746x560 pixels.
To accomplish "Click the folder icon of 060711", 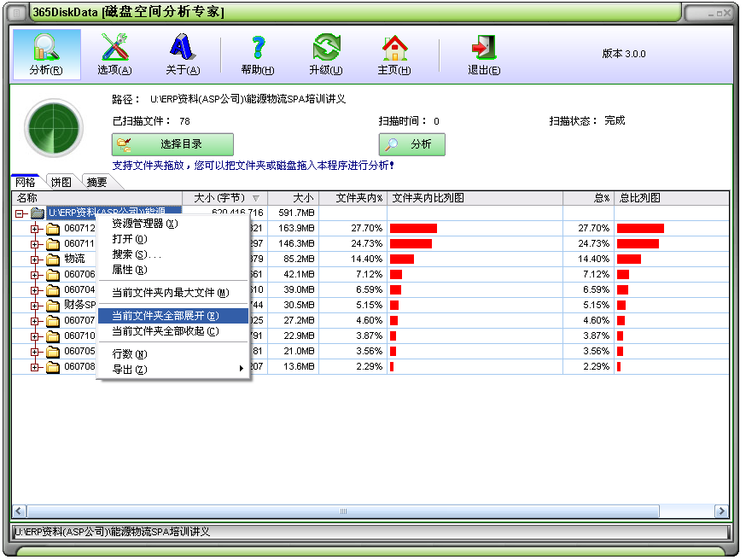I will click(53, 244).
